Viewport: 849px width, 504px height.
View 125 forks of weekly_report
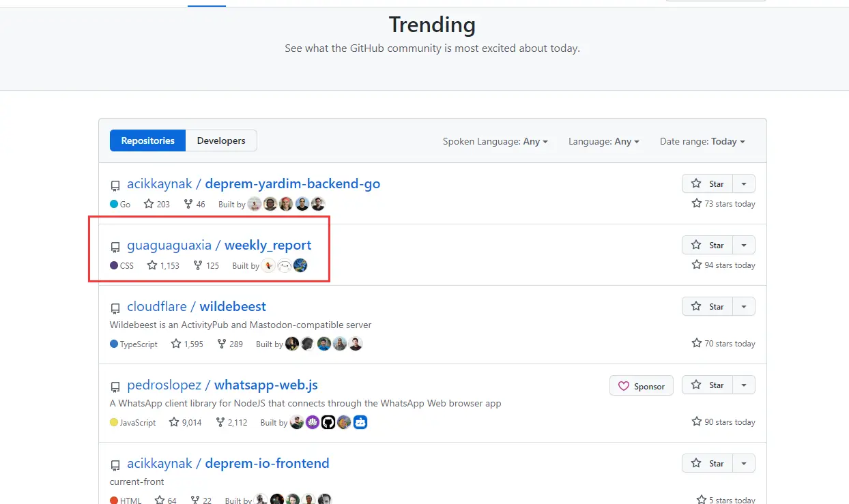coord(206,265)
